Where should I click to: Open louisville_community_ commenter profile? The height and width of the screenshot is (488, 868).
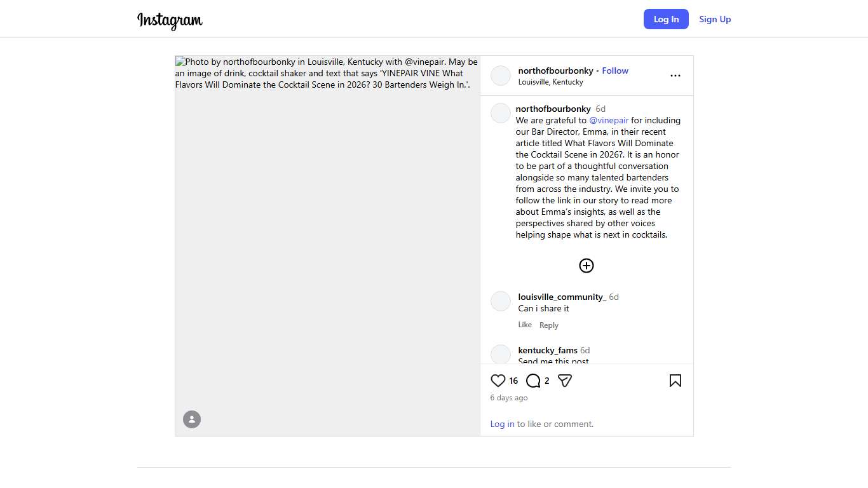pos(562,297)
